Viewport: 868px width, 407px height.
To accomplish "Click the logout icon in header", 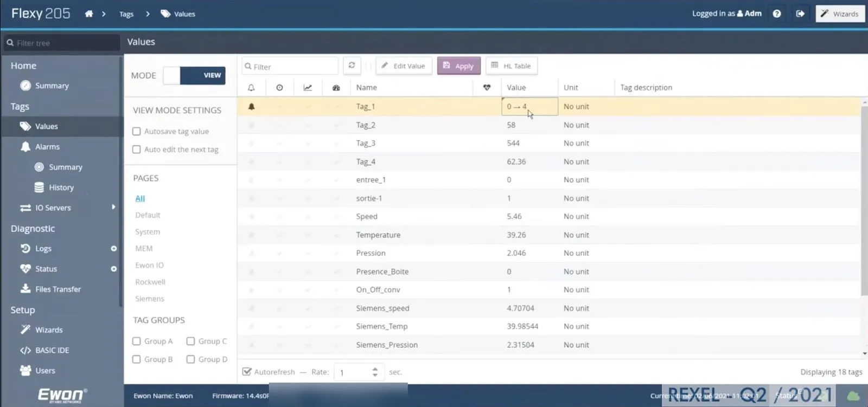I will click(800, 14).
